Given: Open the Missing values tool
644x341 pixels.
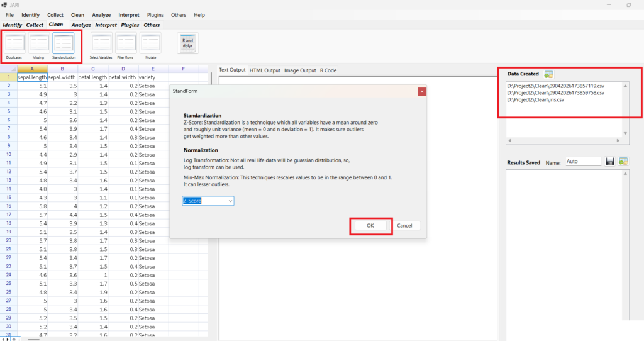Looking at the screenshot, I should [38, 44].
